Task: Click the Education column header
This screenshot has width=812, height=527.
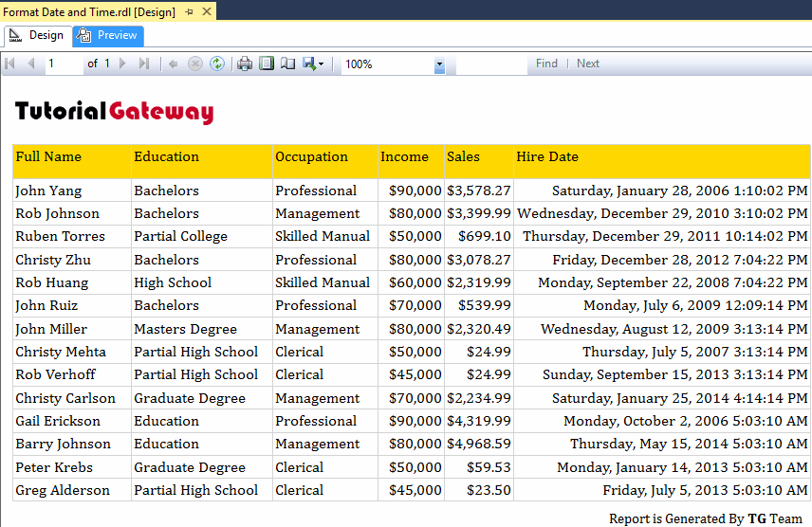Action: pos(202,161)
